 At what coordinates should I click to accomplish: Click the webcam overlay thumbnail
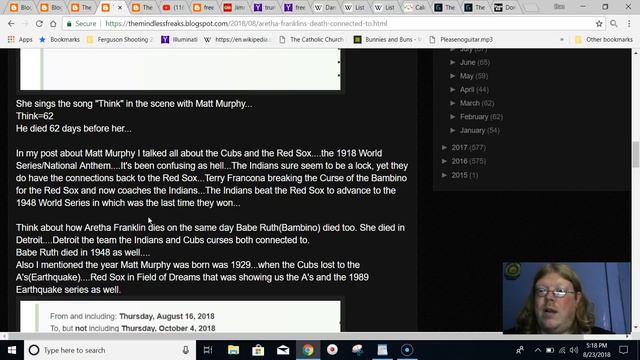[x=567, y=298]
